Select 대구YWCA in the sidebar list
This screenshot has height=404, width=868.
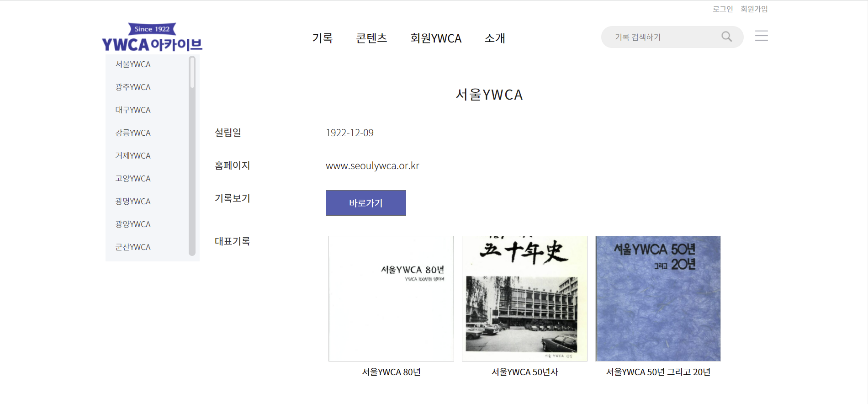(x=133, y=110)
